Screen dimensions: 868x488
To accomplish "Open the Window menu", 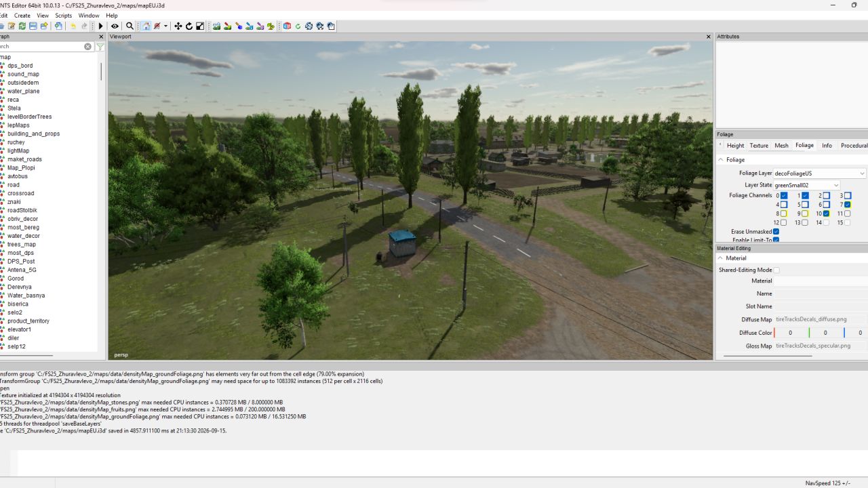I will [89, 16].
